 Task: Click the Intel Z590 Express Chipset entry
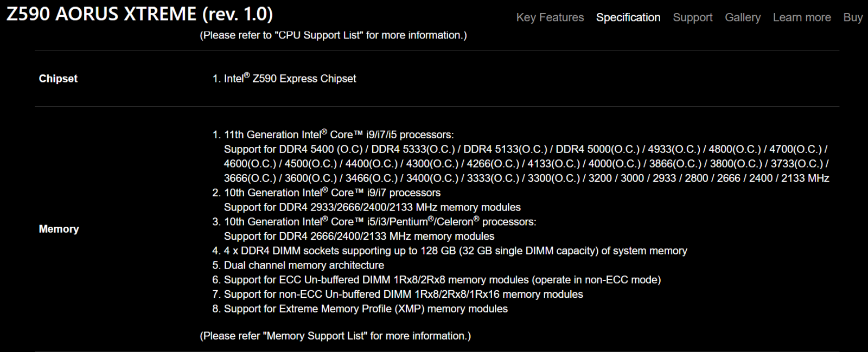coord(290,79)
